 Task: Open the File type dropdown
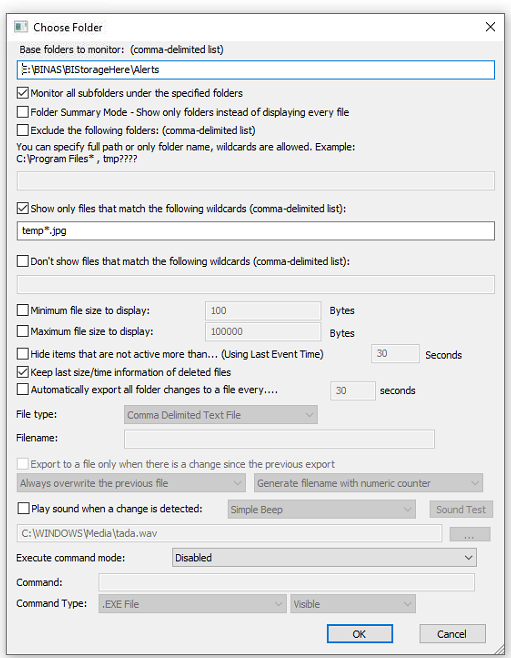pos(221,415)
